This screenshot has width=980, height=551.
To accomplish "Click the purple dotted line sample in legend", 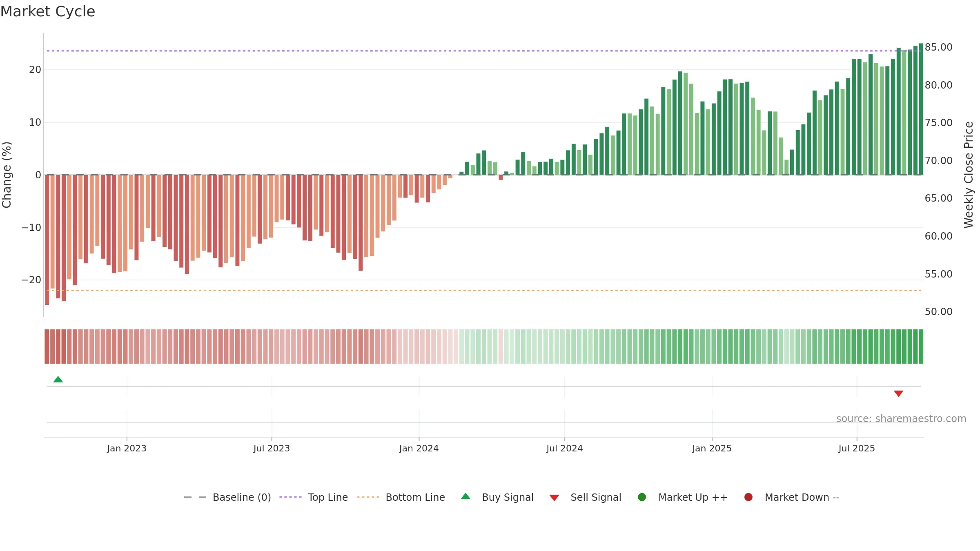I will (x=290, y=497).
